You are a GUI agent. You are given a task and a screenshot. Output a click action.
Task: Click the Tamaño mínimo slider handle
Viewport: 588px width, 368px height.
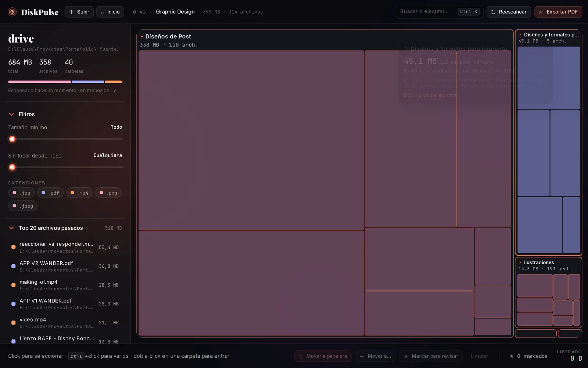tap(12, 139)
